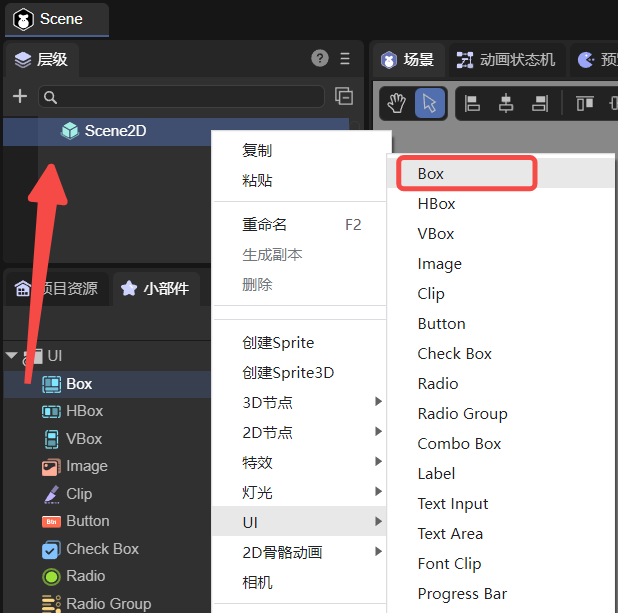Screen dimensions: 618x613
Task: Collapse the UI widget group
Action: [x=11, y=356]
